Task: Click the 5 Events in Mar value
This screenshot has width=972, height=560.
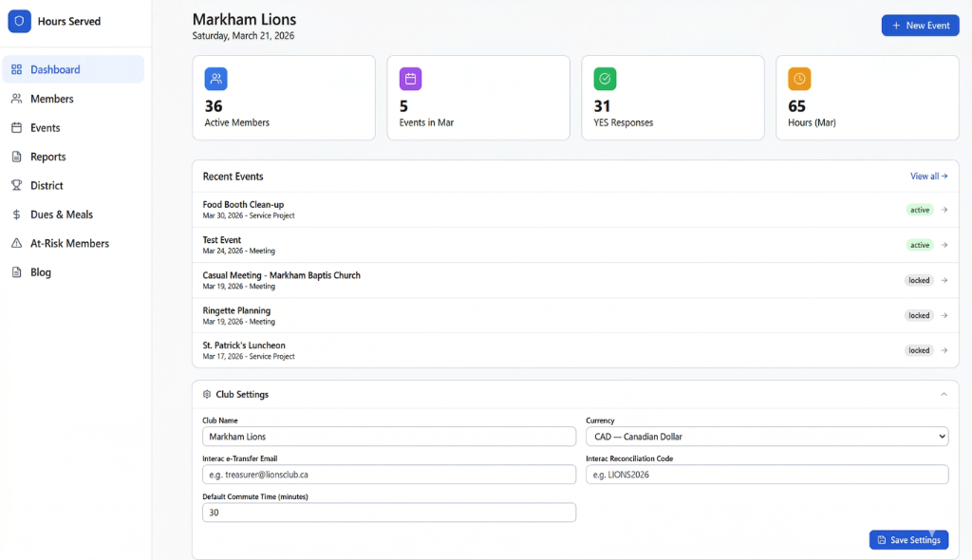Action: pos(403,106)
